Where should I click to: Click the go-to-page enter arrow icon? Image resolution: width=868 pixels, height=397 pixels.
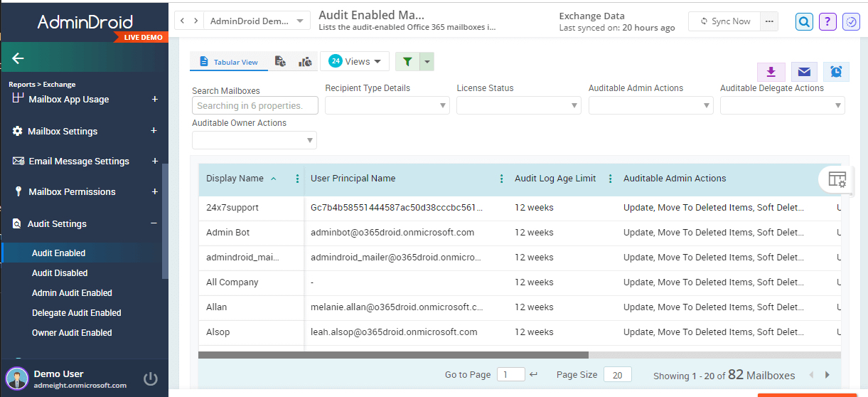534,375
